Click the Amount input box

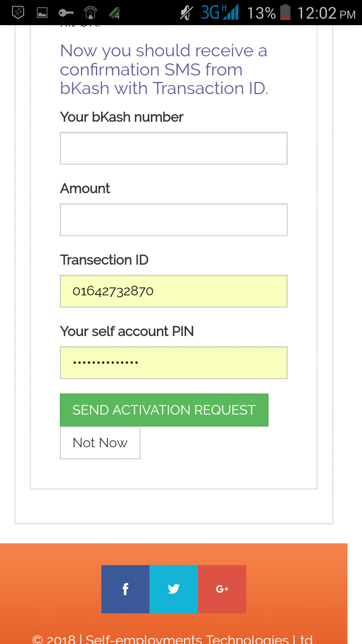[x=173, y=220]
